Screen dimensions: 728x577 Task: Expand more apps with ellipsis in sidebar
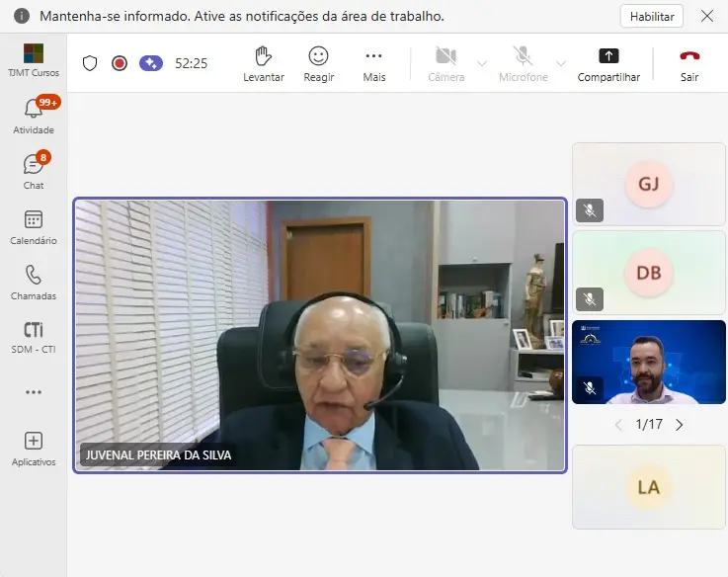click(x=34, y=392)
